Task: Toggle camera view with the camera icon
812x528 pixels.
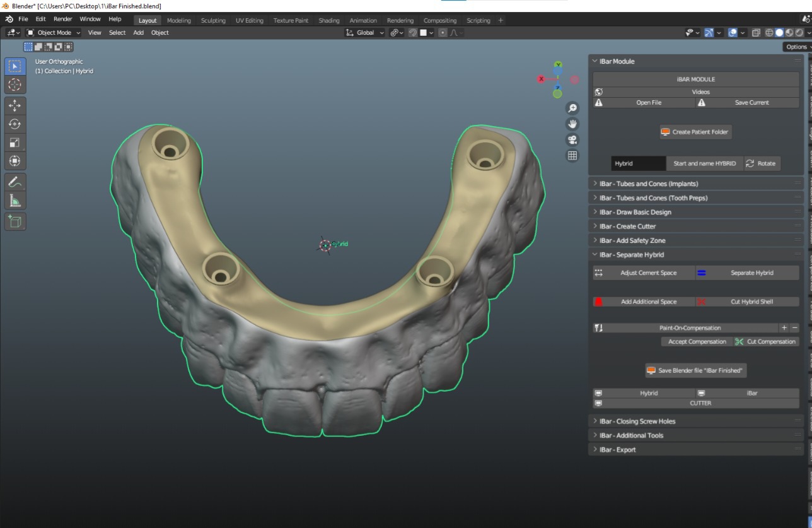Action: 572,139
